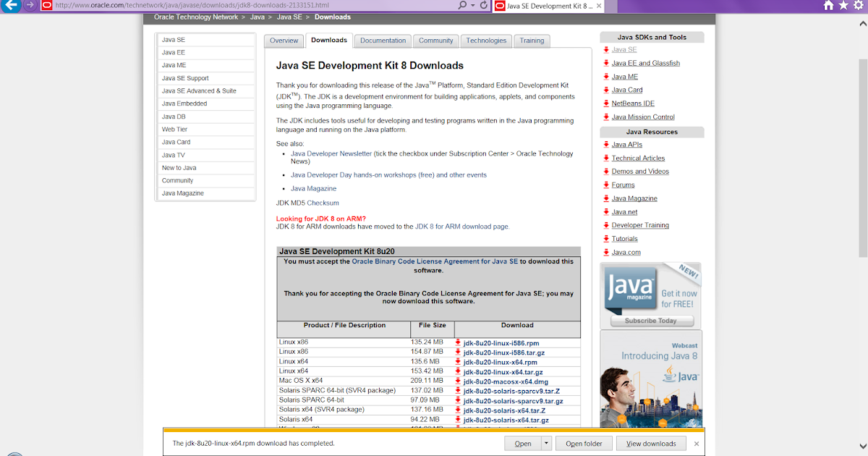The width and height of the screenshot is (868, 456).
Task: Download jdk-8u20-solaris-x64.tar.Z file link
Action: pos(503,410)
